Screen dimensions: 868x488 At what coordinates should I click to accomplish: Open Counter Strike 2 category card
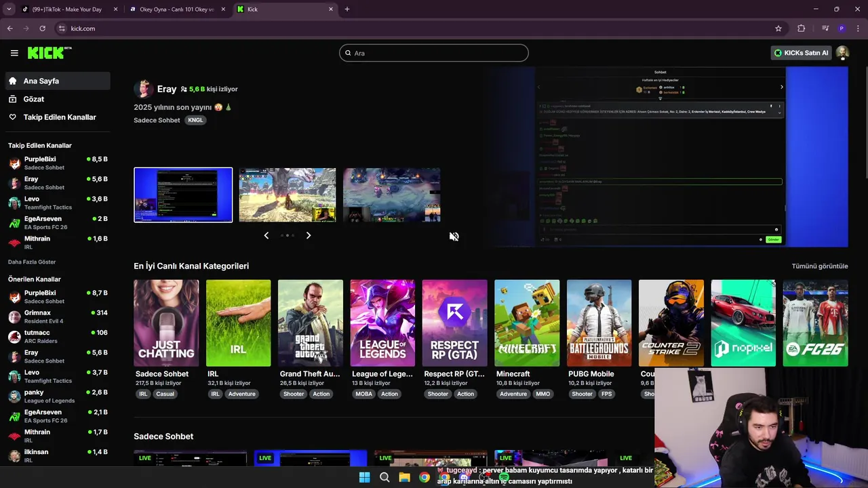671,323
